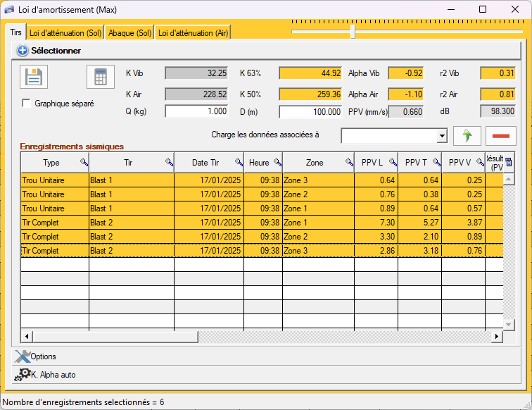This screenshot has width=532, height=410.
Task: Click the top-right slider thumb
Action: (353, 32)
